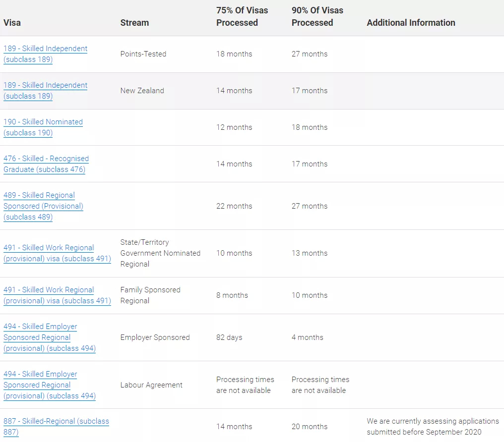Click the Family Sponsored Regional stream cell
This screenshot has height=442, width=504.
(150, 295)
